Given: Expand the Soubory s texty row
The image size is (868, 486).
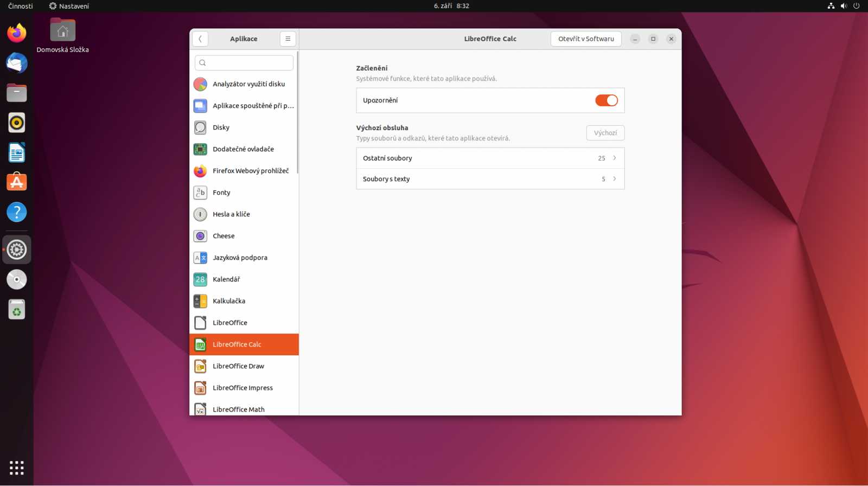Looking at the screenshot, I should coord(490,179).
